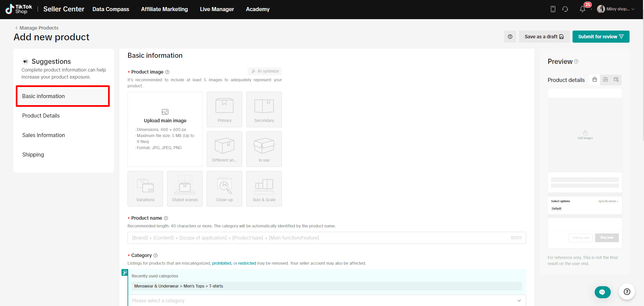Click the notifications bell icon

click(x=582, y=9)
